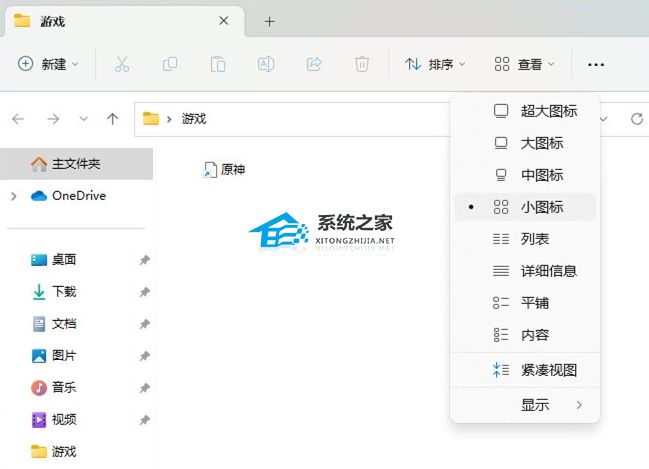Expand the OneDrive tree node
Screen dimensions: 649x469
[13, 196]
